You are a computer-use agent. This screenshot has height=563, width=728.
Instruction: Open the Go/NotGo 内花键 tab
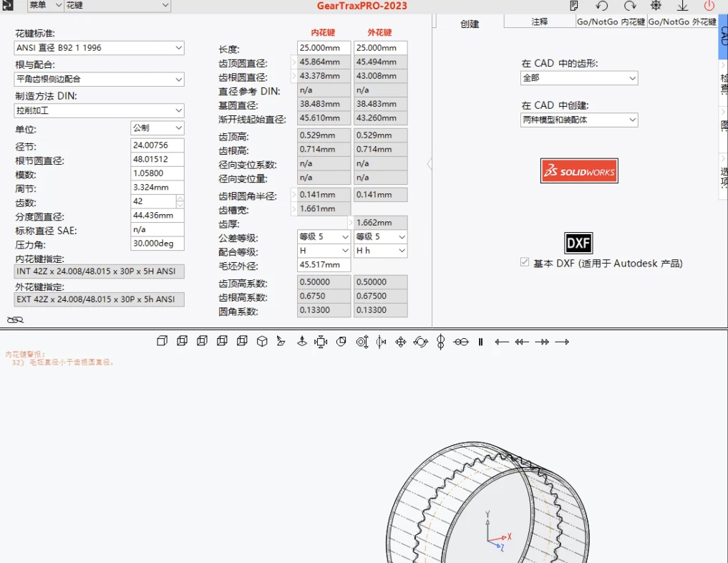click(611, 22)
